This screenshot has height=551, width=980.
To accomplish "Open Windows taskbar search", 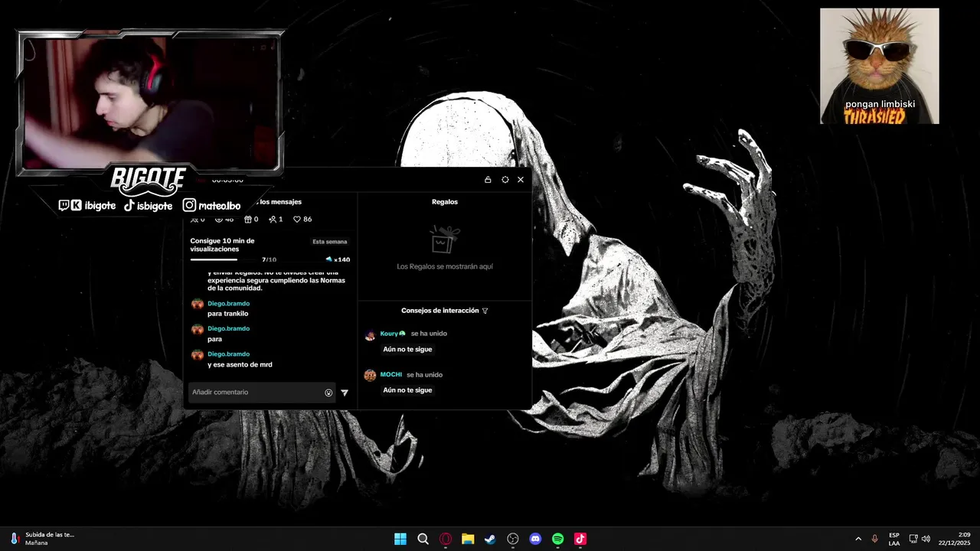I will click(423, 539).
